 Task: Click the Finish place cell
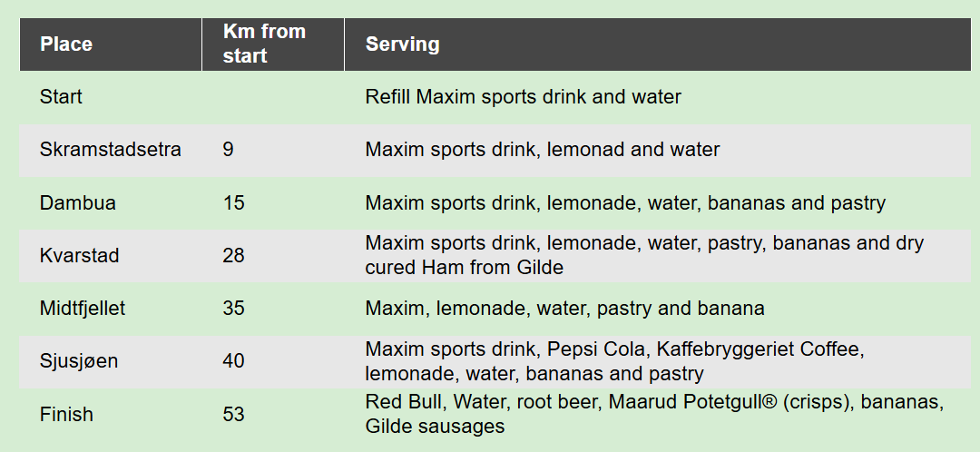pyautogui.click(x=66, y=414)
